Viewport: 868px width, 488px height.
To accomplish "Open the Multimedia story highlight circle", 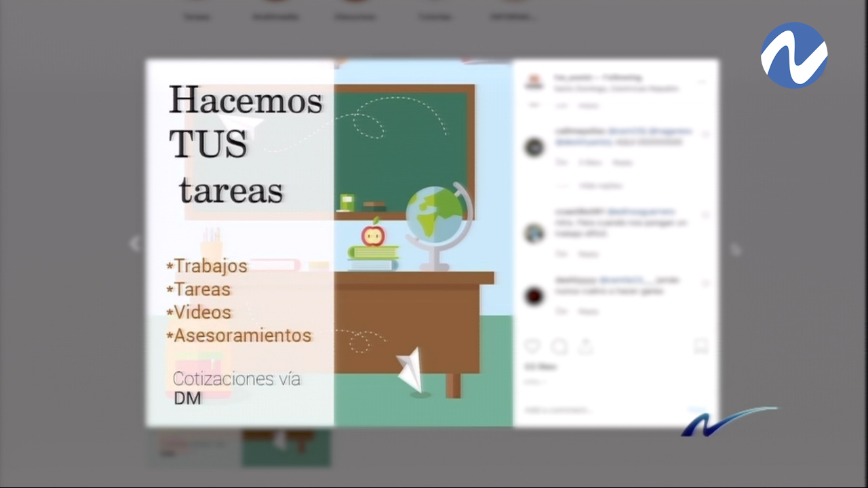I will (x=275, y=5).
